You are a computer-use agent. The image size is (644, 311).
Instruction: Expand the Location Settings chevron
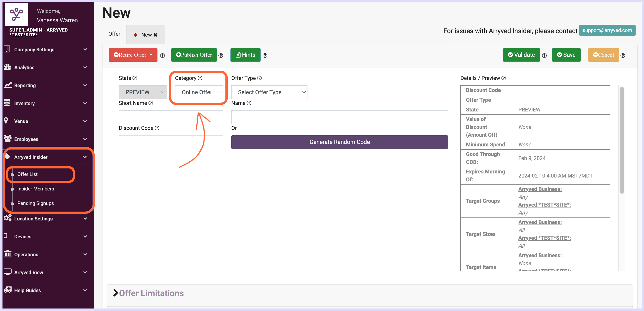click(x=85, y=219)
